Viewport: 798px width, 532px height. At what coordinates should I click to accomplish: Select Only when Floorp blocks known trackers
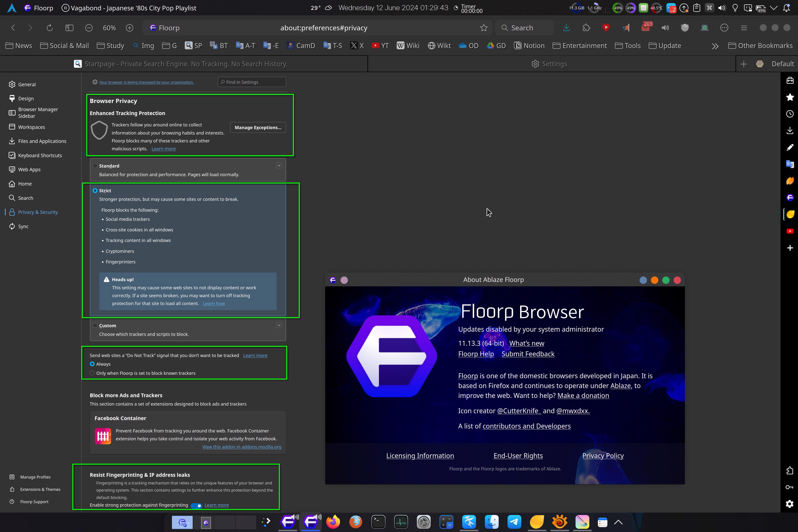click(92, 373)
